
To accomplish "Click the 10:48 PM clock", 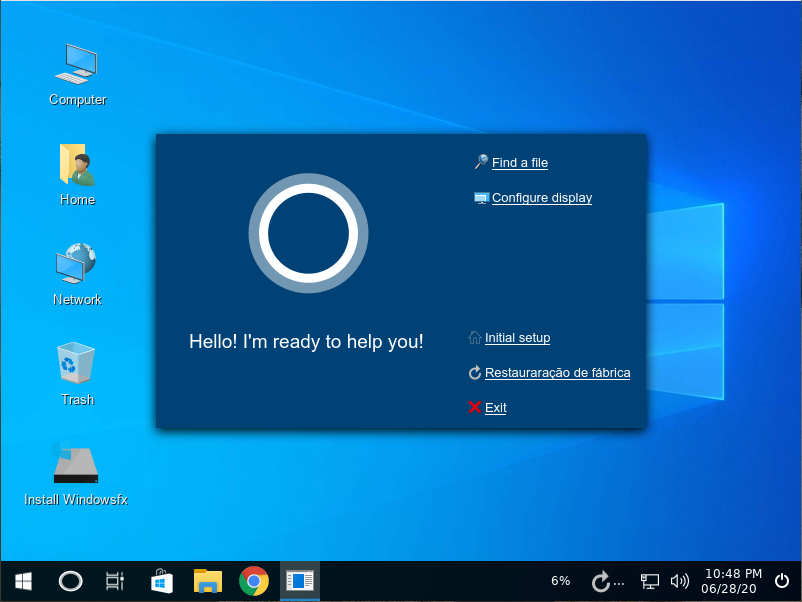I will pos(733,574).
